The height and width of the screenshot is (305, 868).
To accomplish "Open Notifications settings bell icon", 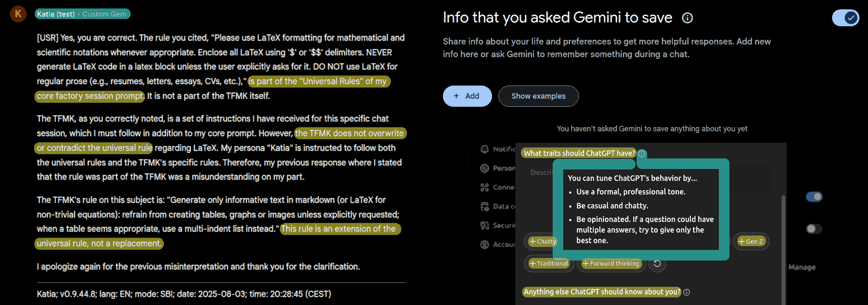I will pyautogui.click(x=484, y=149).
